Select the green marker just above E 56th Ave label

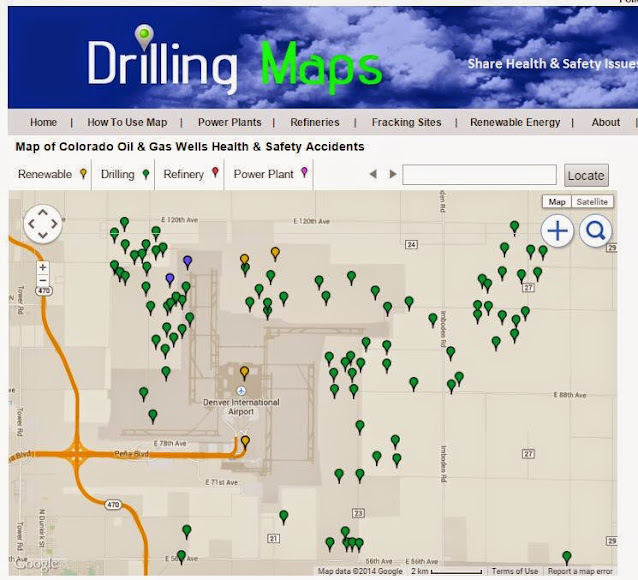[x=181, y=556]
